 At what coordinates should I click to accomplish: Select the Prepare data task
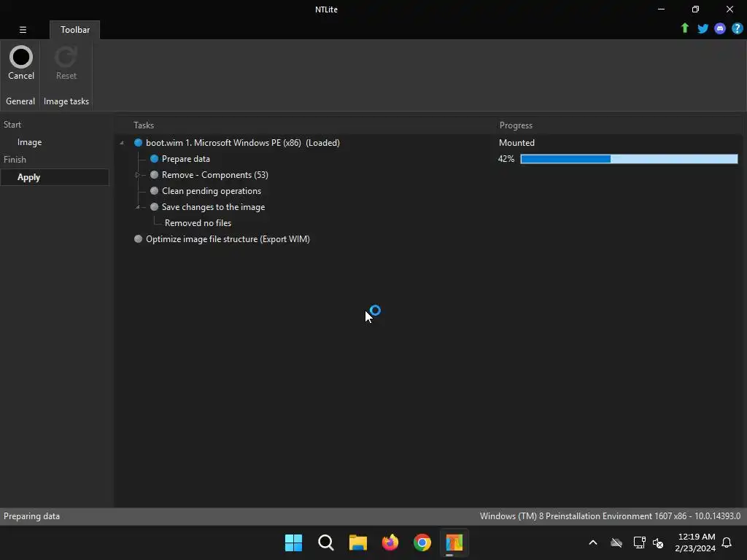[x=186, y=158]
